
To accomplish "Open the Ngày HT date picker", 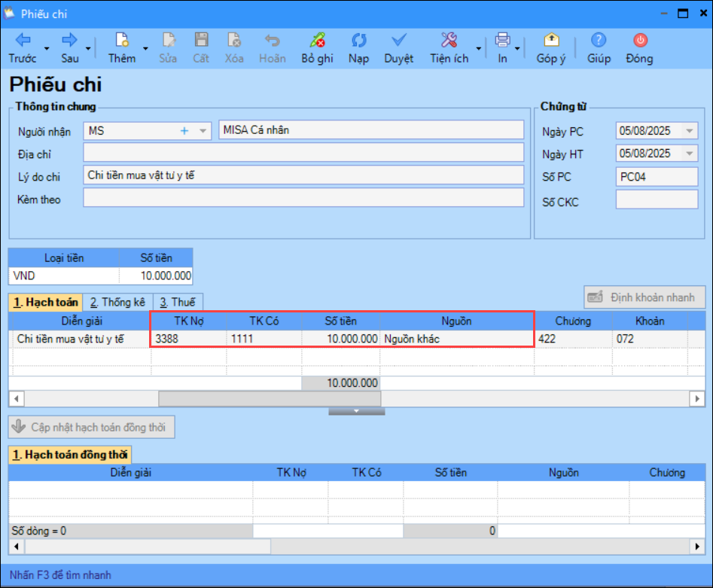I will click(690, 154).
